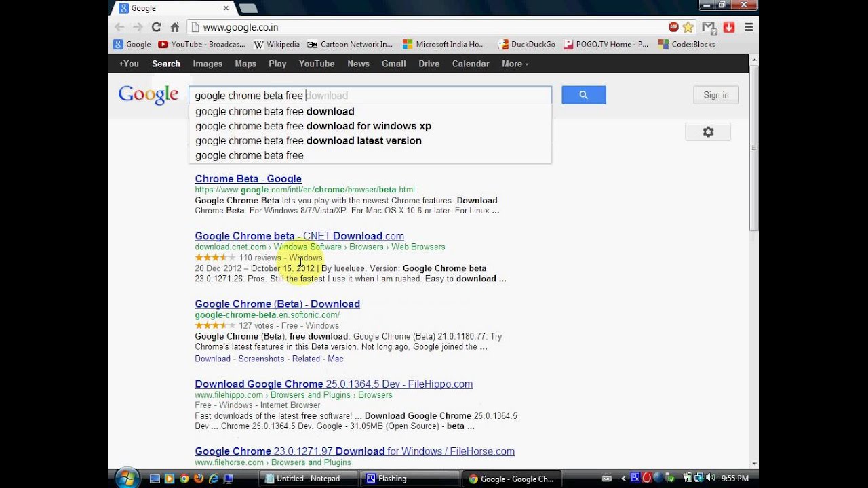Viewport: 868px width, 488px height.
Task: Select Maps in Google top bar
Action: click(x=245, y=64)
